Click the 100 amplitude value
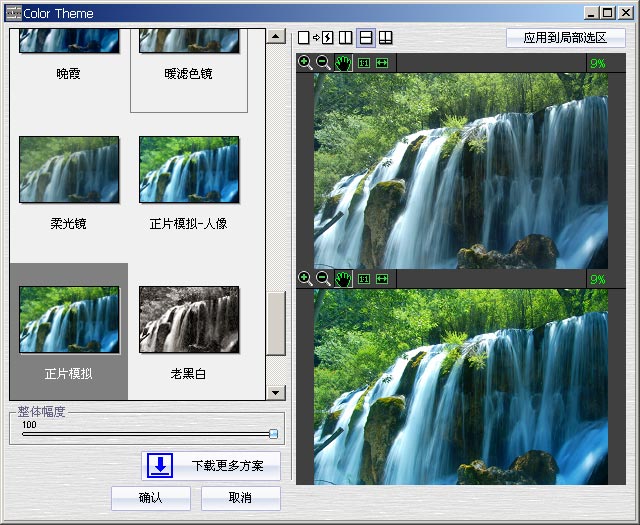 (29, 425)
